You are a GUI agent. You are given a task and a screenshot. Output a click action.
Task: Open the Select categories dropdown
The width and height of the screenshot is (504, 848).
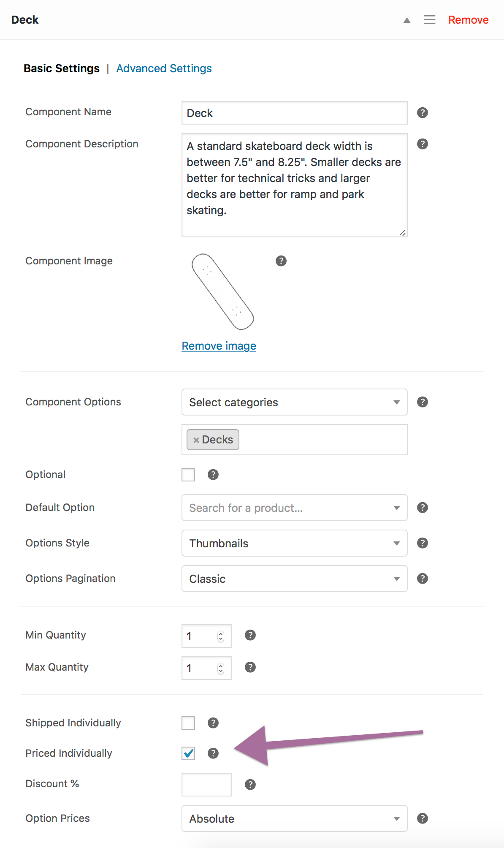pos(294,402)
